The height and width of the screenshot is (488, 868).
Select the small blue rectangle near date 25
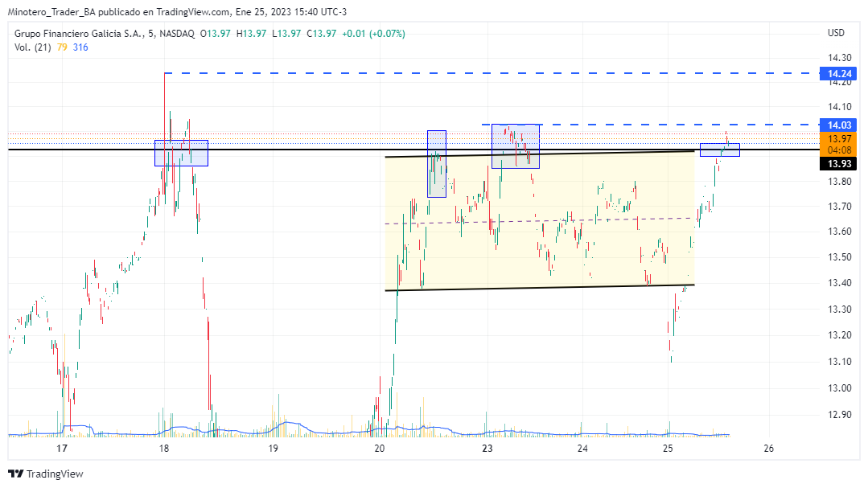719,150
